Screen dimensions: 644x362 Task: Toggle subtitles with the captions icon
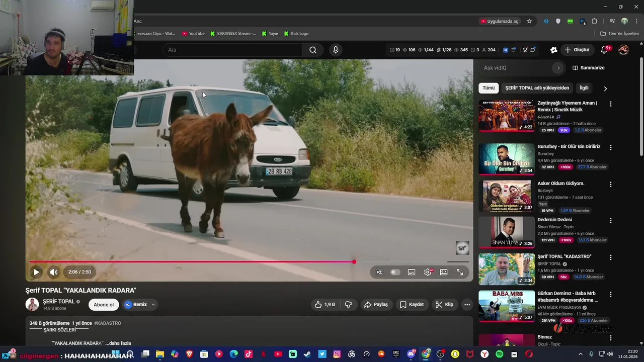click(x=412, y=272)
